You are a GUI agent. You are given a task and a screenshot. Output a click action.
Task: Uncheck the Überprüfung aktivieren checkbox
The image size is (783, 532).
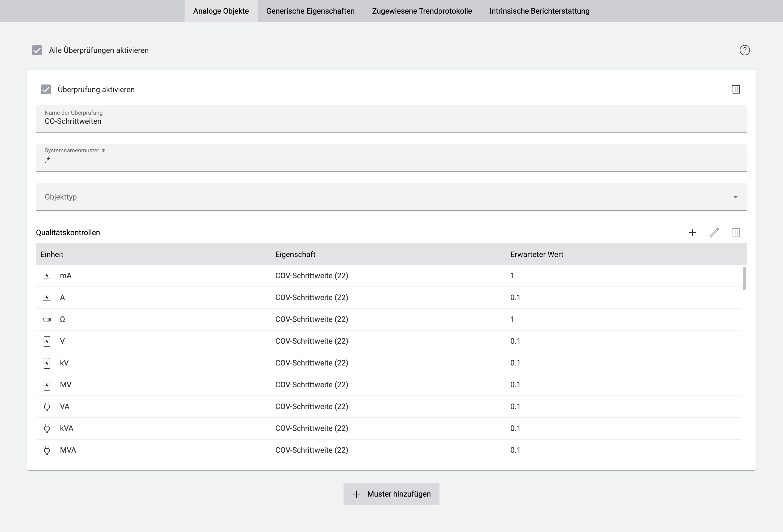[x=46, y=90]
